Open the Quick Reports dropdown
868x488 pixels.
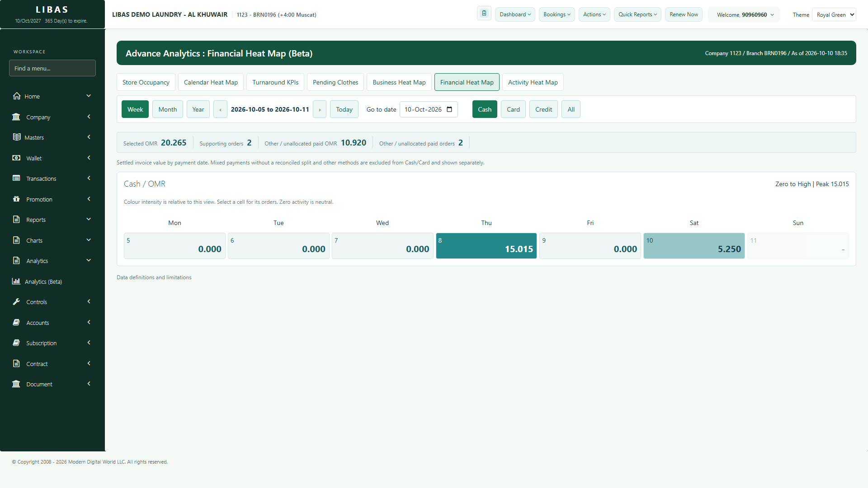[x=637, y=14]
